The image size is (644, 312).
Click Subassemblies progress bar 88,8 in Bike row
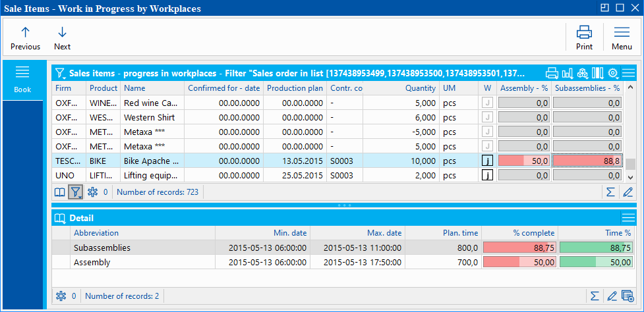coord(587,161)
